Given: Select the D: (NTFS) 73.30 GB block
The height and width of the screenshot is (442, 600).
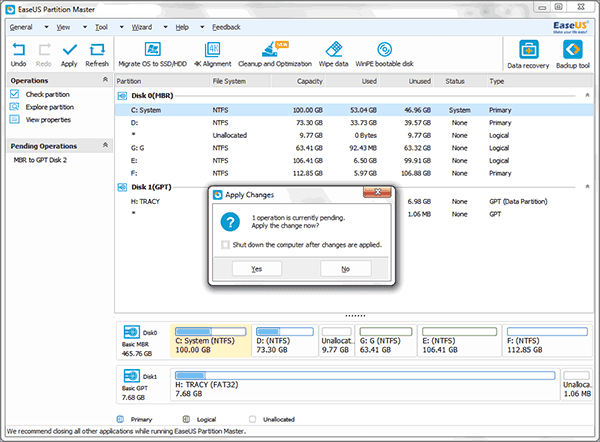Looking at the screenshot, I should point(285,341).
